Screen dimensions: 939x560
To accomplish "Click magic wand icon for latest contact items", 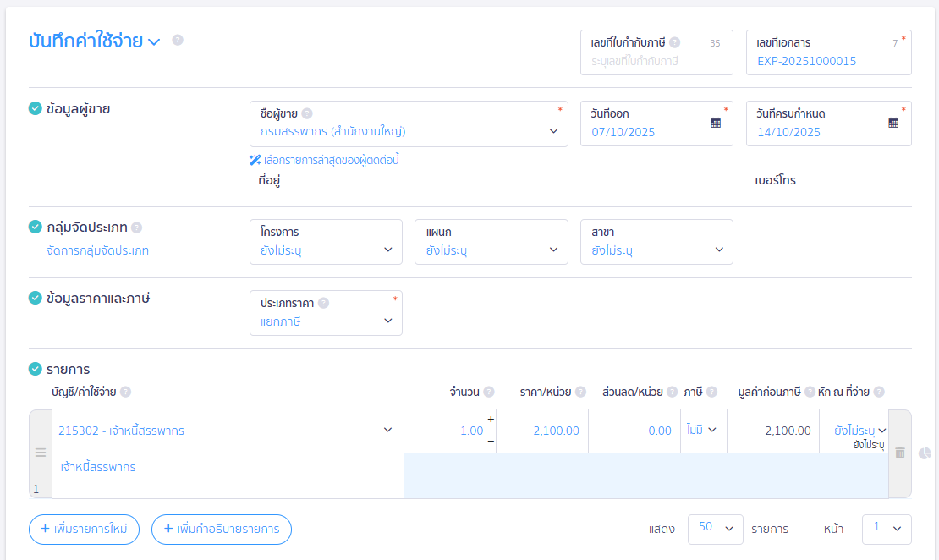I will (255, 160).
